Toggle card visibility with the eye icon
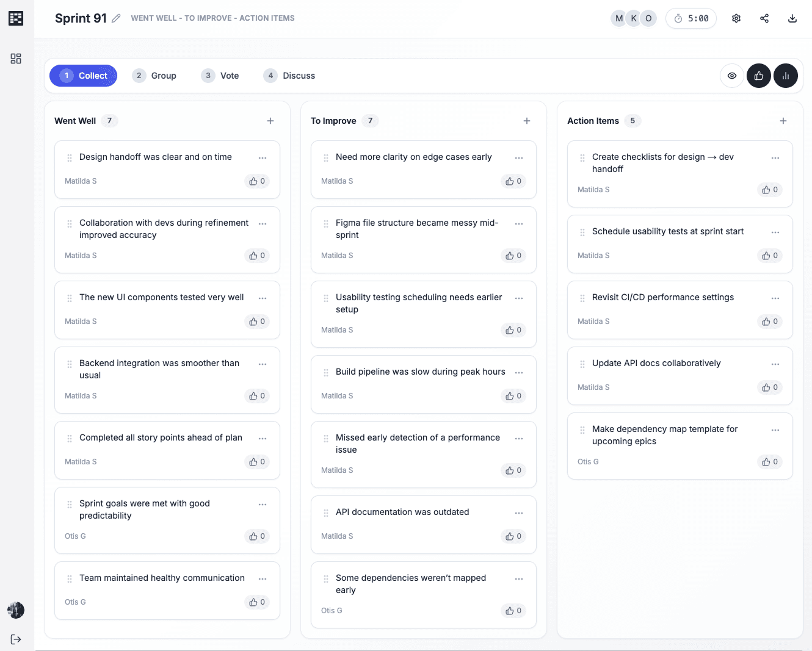Image resolution: width=812 pixels, height=651 pixels. [x=732, y=76]
